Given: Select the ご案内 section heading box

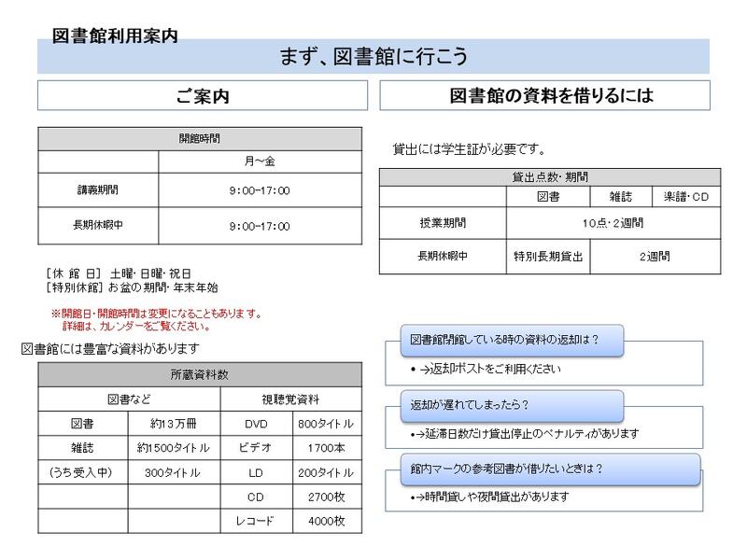Looking at the screenshot, I should pos(202,96).
